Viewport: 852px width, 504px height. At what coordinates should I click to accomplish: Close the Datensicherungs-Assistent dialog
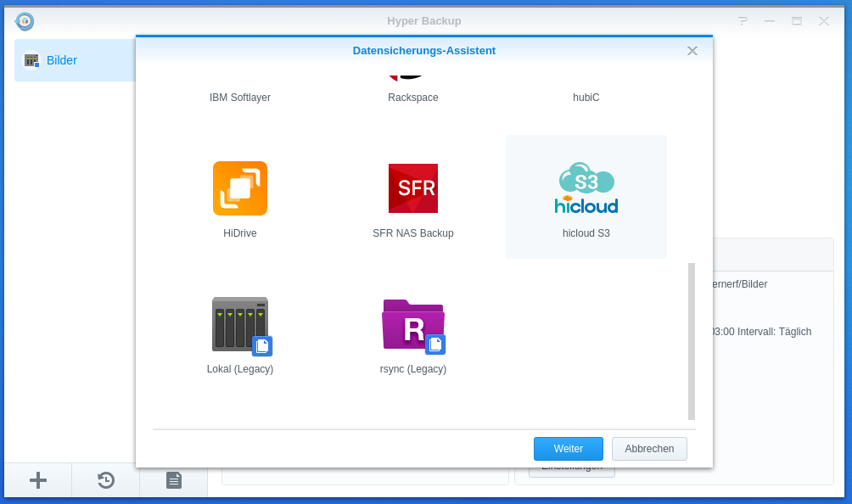pos(692,51)
